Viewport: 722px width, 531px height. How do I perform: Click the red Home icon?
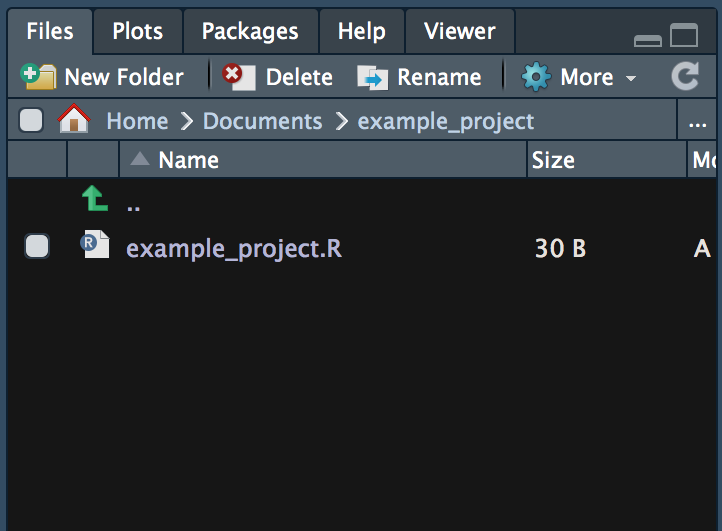pos(74,119)
